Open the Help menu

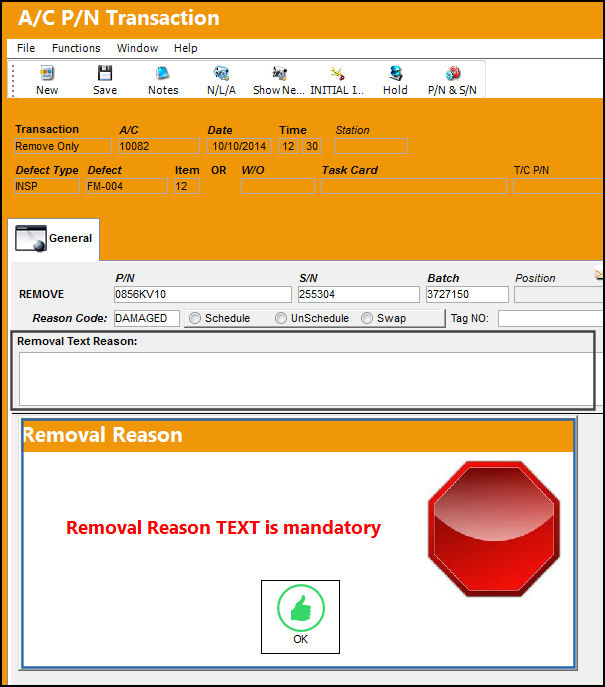185,48
